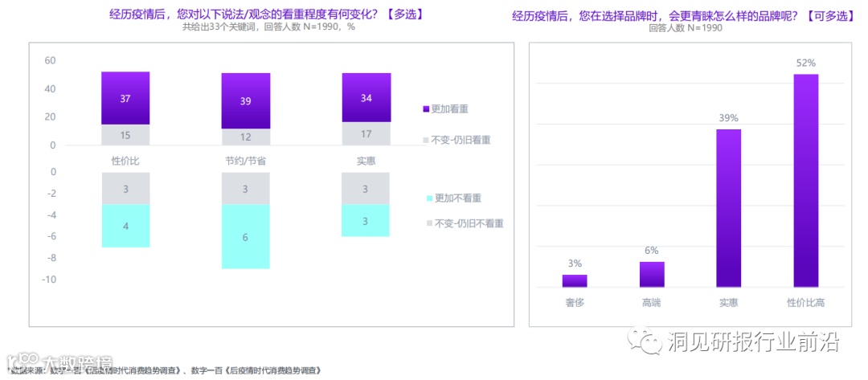Click the cyan bar segment labeled 4

[x=125, y=226]
